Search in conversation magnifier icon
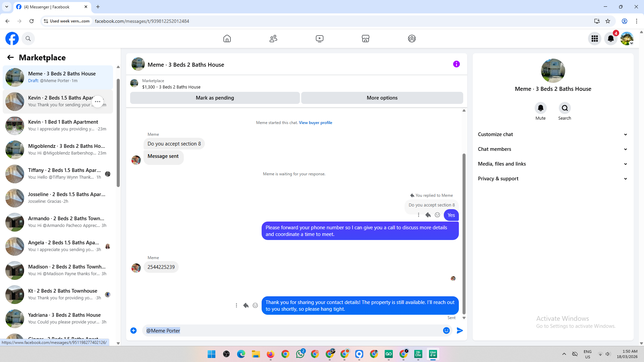 point(565,108)
